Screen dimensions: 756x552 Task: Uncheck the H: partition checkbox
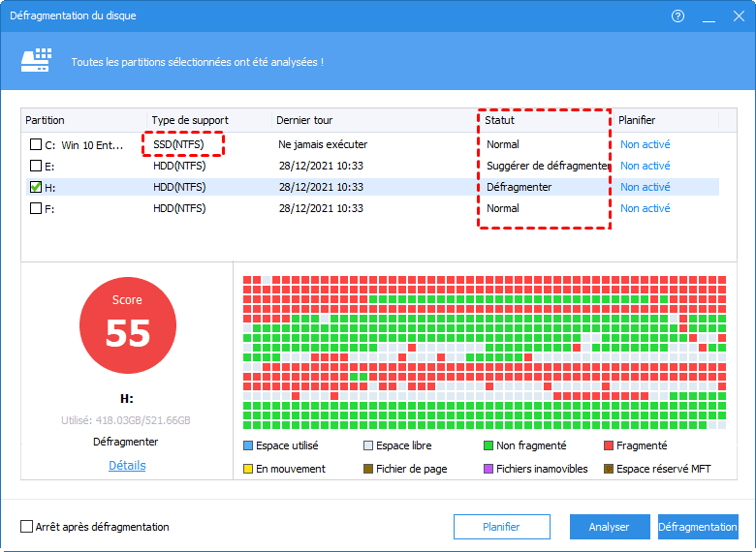36,187
